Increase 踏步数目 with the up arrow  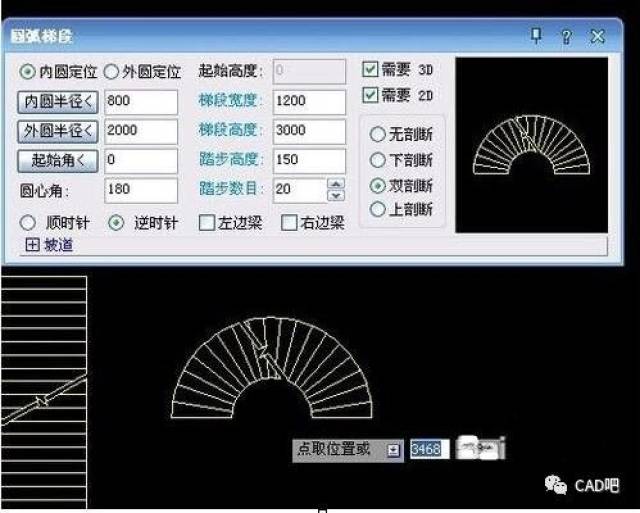click(x=336, y=184)
